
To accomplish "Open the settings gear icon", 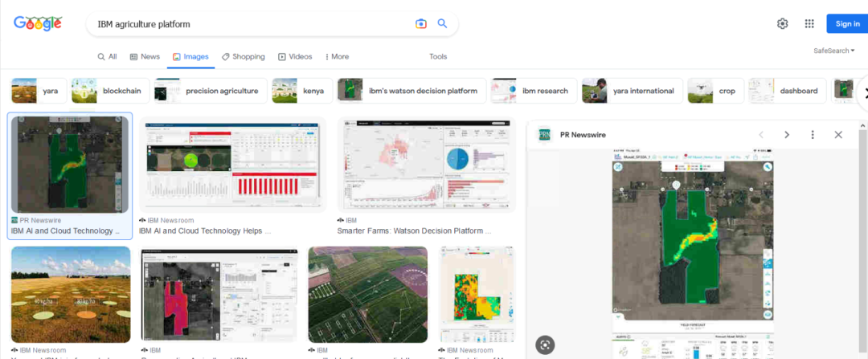I will (x=782, y=24).
